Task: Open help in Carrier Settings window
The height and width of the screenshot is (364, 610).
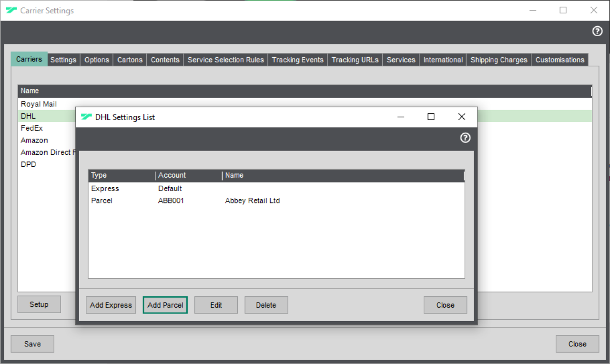Action: tap(597, 31)
